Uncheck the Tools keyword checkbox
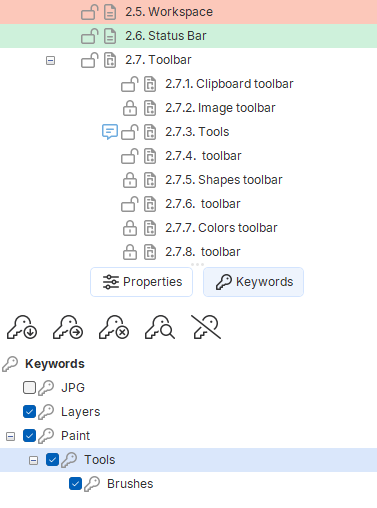 point(52,460)
